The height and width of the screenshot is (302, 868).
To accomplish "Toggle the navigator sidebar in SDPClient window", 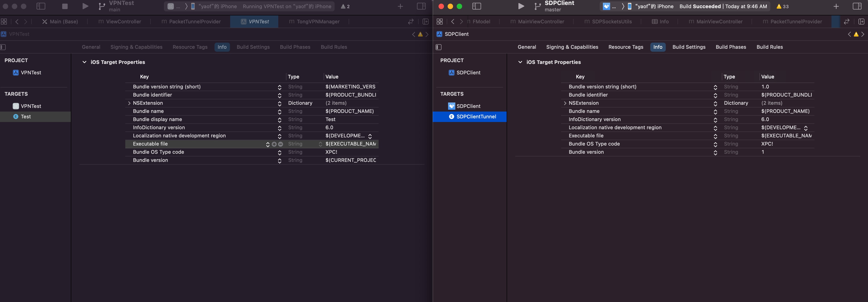I will coord(476,6).
